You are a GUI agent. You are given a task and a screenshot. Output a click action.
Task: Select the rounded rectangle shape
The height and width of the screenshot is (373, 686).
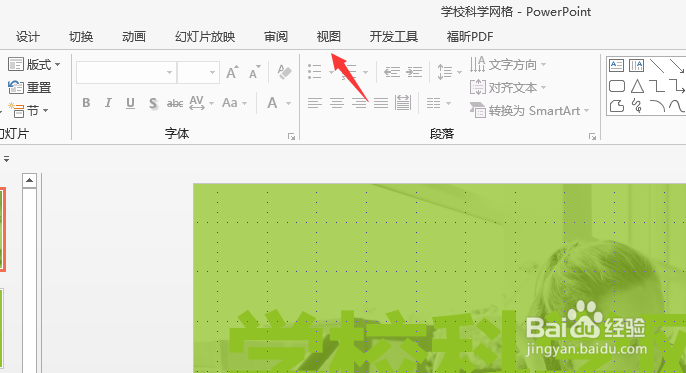coord(616,86)
